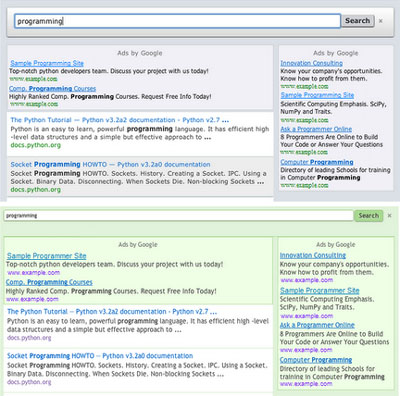This screenshot has height=396, width=400.
Task: Open 'The Python Tutorial' result in green panel
Action: [112, 312]
